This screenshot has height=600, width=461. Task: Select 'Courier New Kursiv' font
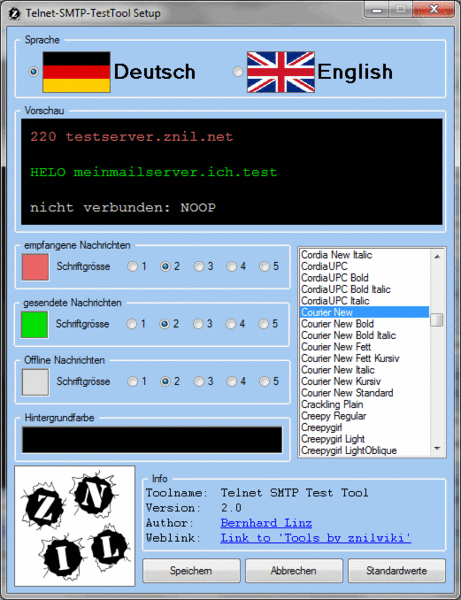click(365, 381)
